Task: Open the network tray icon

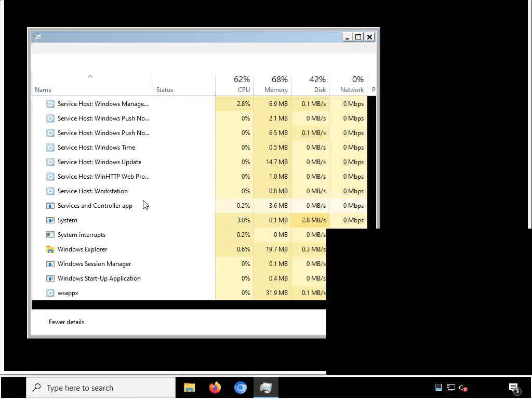Action: (451, 388)
